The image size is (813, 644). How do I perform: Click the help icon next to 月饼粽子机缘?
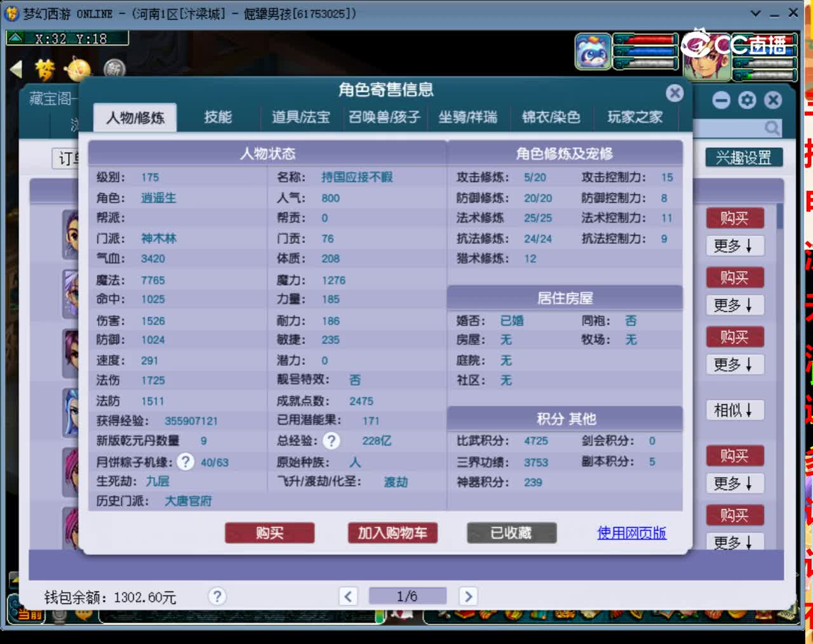pyautogui.click(x=185, y=462)
